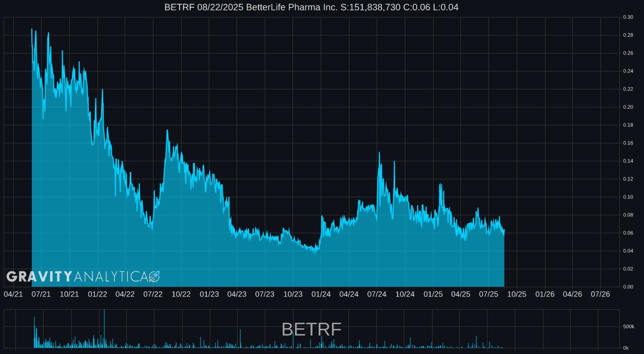Select the BetterLife Pharma Inc. company name
Screen dimensions: 644x354
pos(292,7)
